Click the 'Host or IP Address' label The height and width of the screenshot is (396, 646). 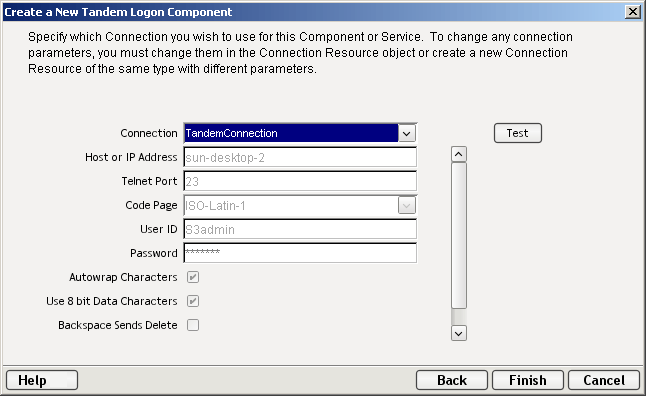point(131,157)
